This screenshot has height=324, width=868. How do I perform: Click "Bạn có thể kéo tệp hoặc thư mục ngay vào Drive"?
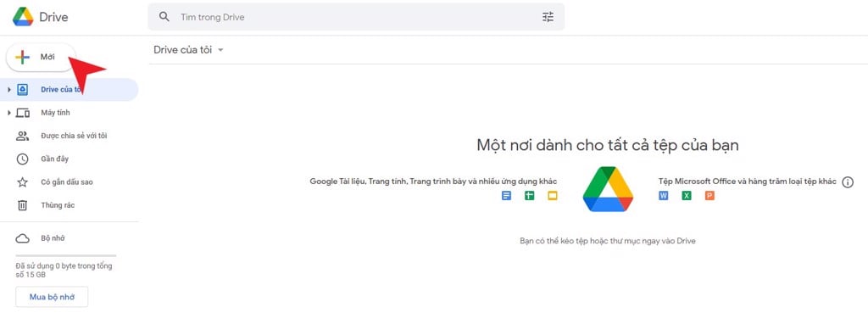click(x=608, y=241)
